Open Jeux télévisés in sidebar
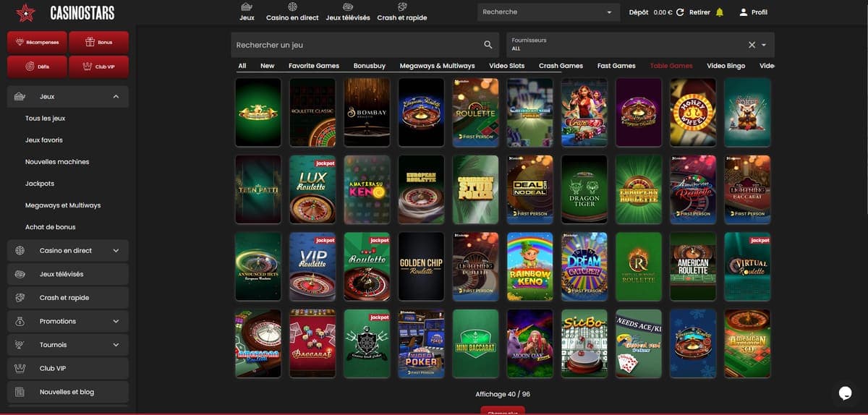868x415 pixels. (x=68, y=275)
